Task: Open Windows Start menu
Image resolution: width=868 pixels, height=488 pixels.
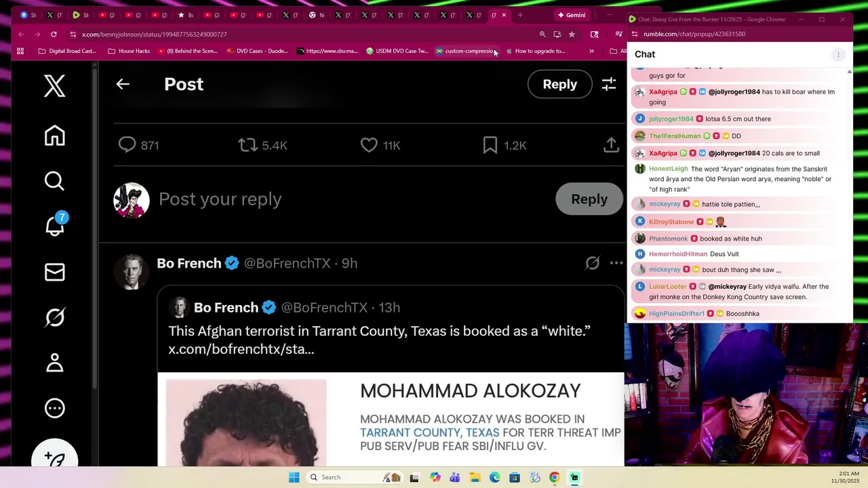Action: coord(294,477)
